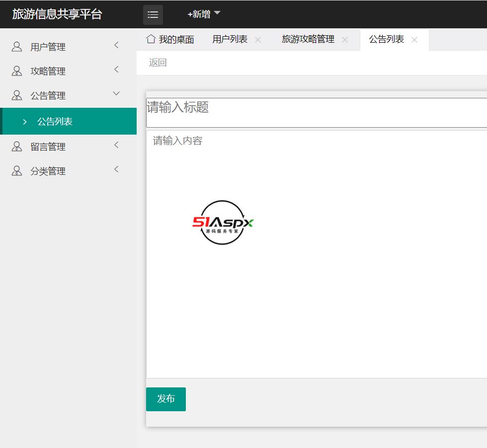
Task: Click the 51Aspx logo image
Action: click(x=223, y=223)
